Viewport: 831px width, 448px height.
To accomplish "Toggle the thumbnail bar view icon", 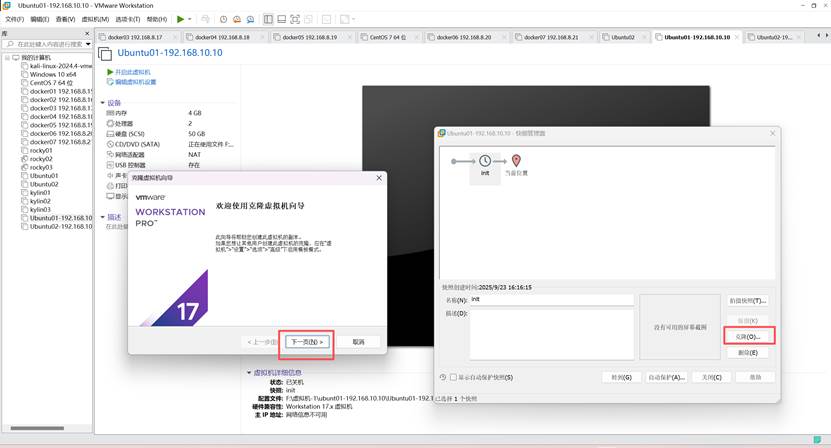I will 281,19.
